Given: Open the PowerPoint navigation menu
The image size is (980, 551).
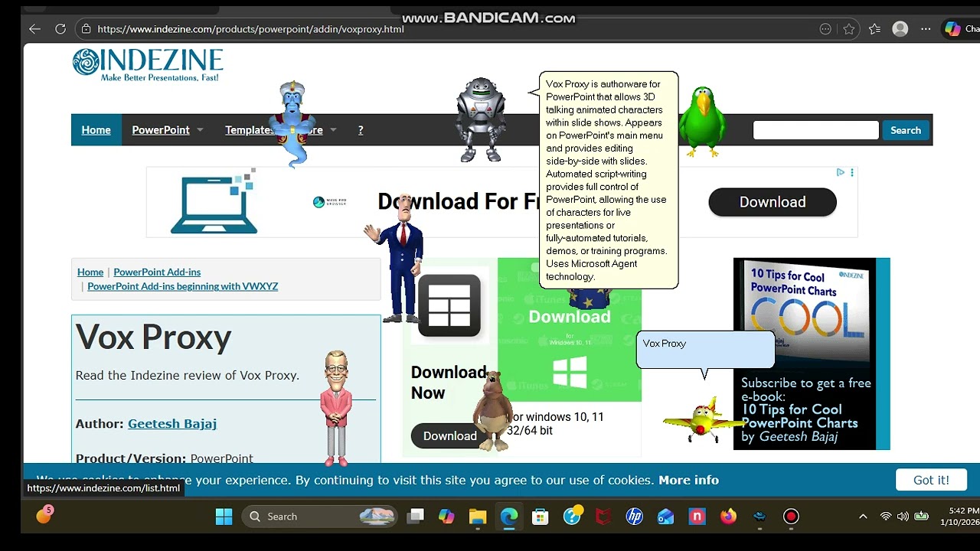Looking at the screenshot, I should click(x=161, y=130).
